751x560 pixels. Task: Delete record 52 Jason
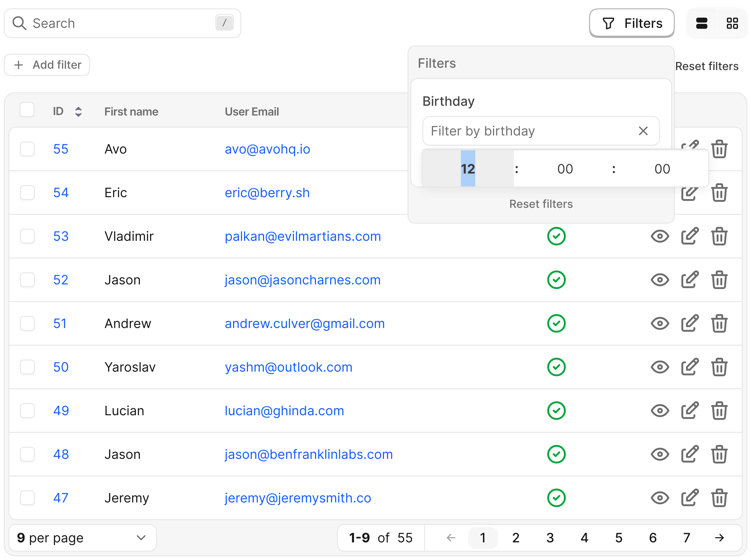[719, 280]
